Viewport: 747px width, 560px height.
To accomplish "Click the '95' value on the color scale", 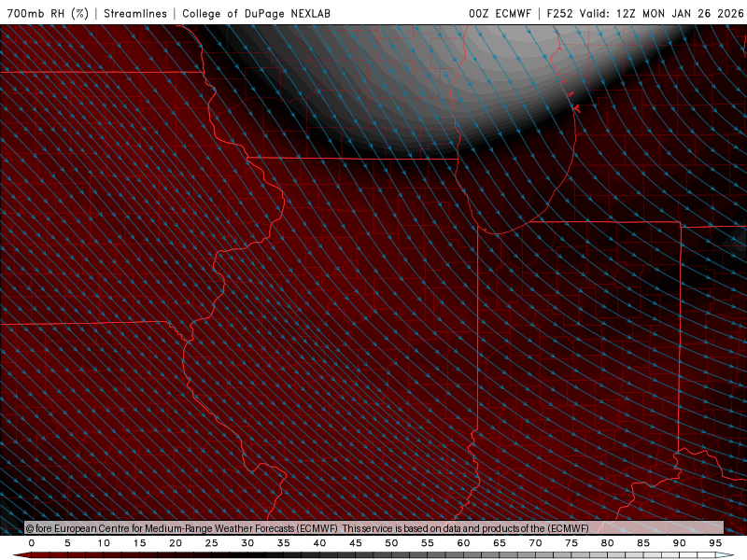I will pyautogui.click(x=715, y=543).
